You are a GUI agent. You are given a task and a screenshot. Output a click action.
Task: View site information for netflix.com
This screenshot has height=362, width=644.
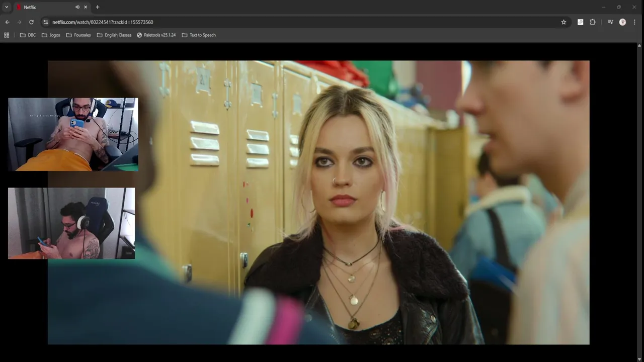pos(45,22)
